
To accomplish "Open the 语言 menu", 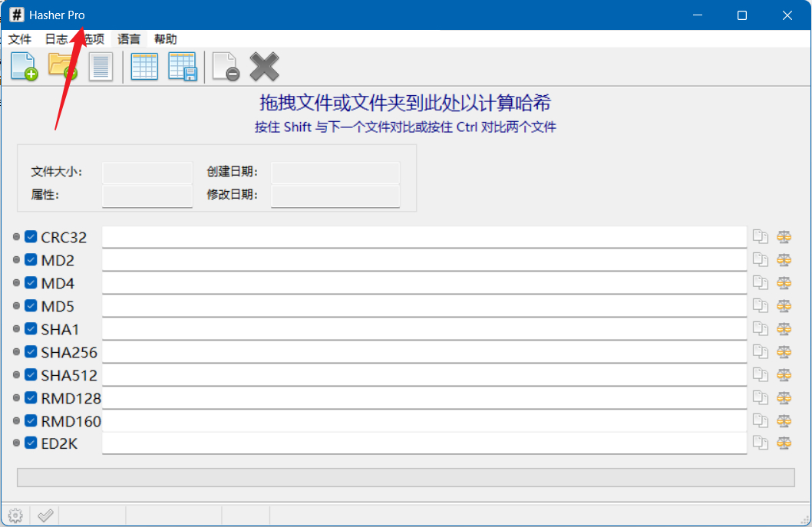I will pyautogui.click(x=129, y=39).
